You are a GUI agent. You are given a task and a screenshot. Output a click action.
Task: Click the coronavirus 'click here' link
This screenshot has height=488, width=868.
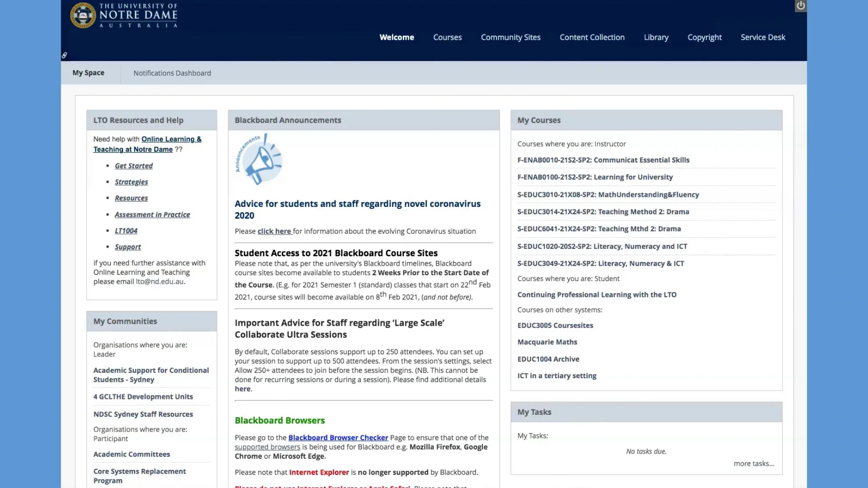point(274,231)
